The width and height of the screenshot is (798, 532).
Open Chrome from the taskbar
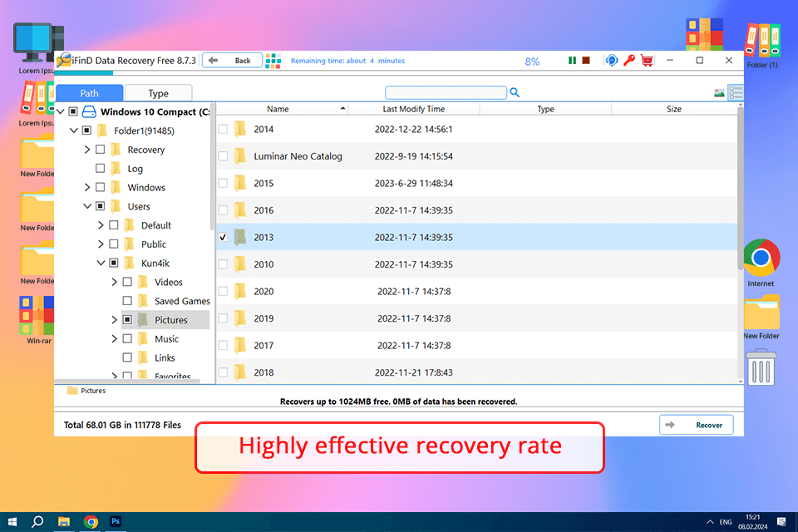(91, 522)
